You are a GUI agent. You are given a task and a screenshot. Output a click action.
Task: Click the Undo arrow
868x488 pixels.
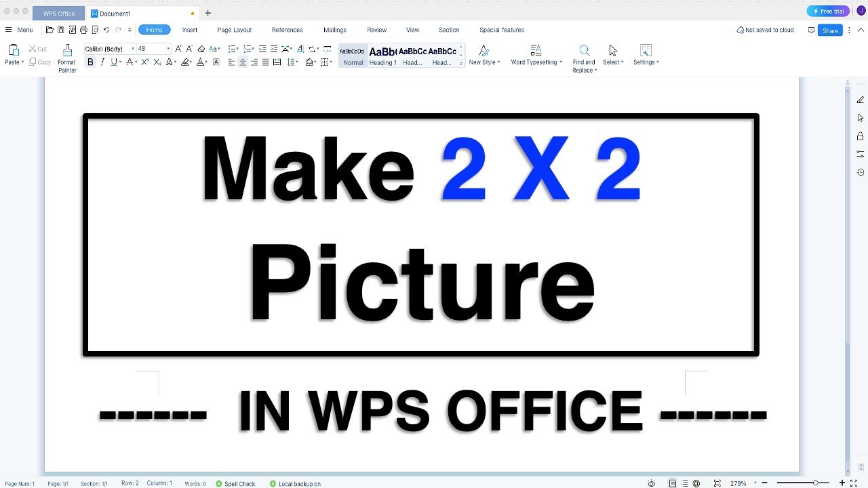[106, 30]
